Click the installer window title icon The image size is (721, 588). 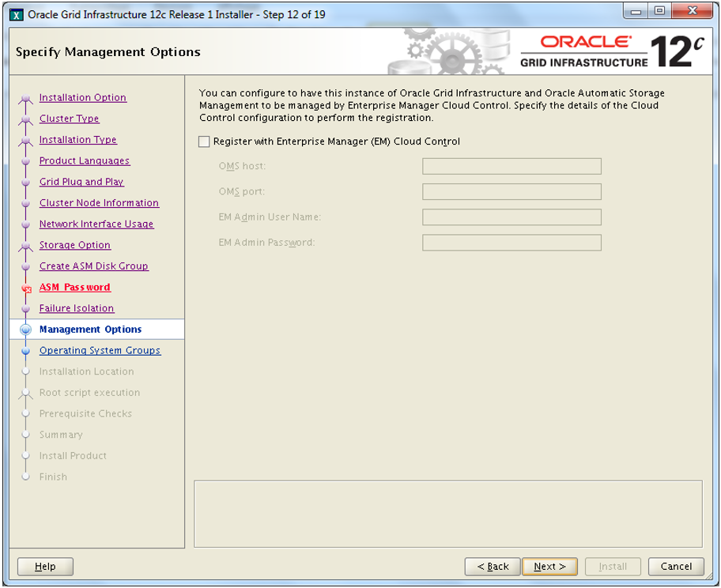(16, 15)
